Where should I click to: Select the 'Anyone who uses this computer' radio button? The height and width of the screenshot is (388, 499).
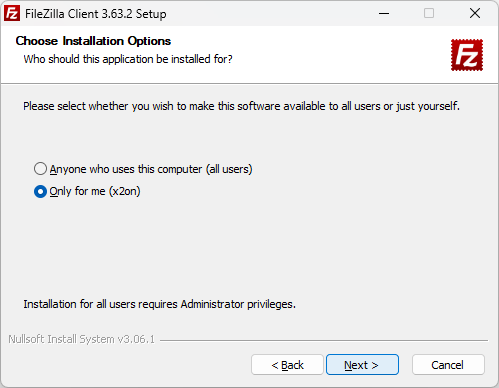click(x=40, y=169)
